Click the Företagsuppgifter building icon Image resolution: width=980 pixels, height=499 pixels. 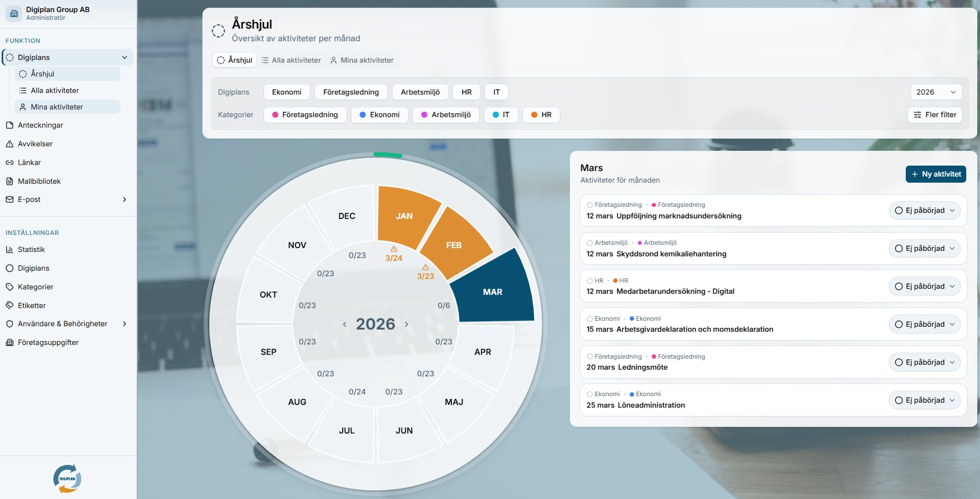point(9,343)
